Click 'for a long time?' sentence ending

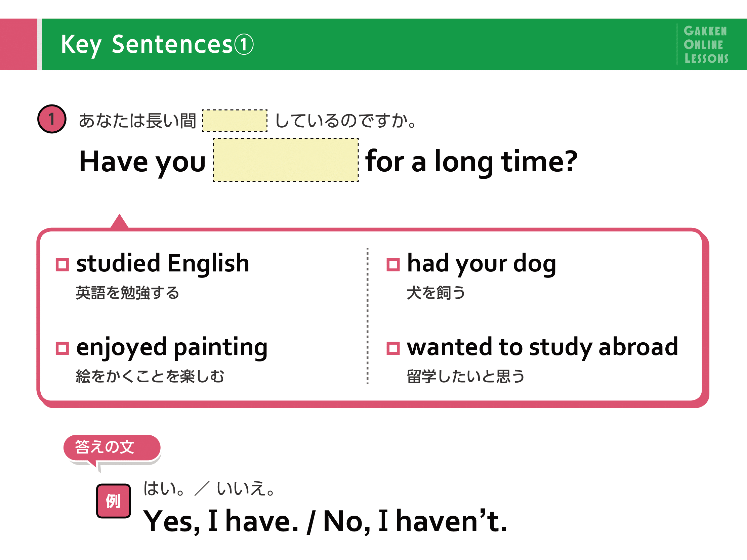pyautogui.click(x=471, y=162)
